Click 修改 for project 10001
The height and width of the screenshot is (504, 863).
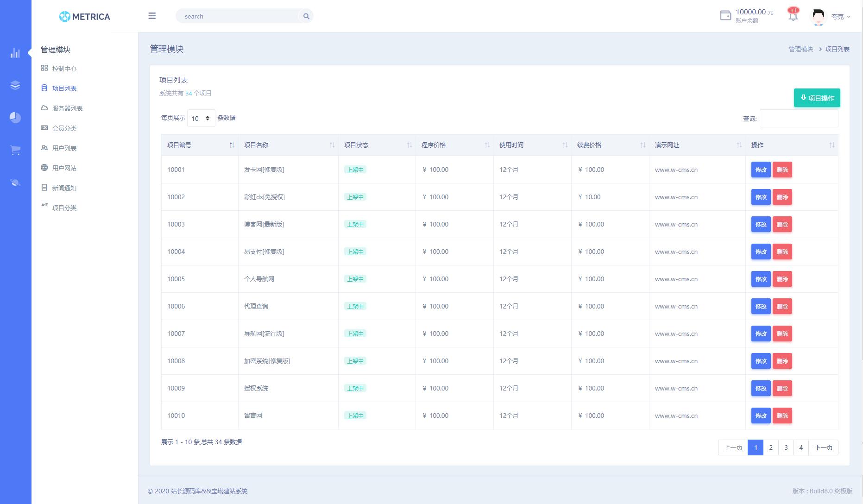point(761,170)
